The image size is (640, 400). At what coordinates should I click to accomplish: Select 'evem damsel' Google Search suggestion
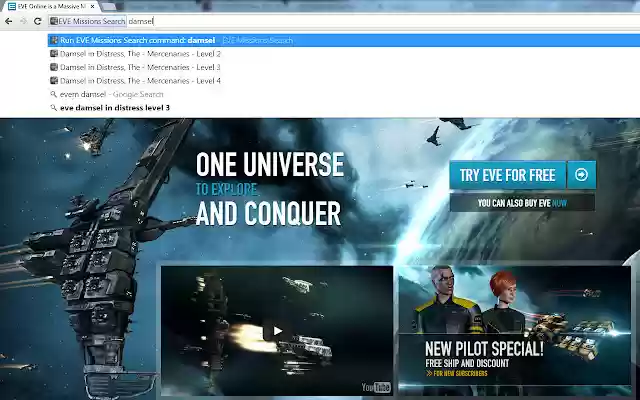[x=344, y=94]
